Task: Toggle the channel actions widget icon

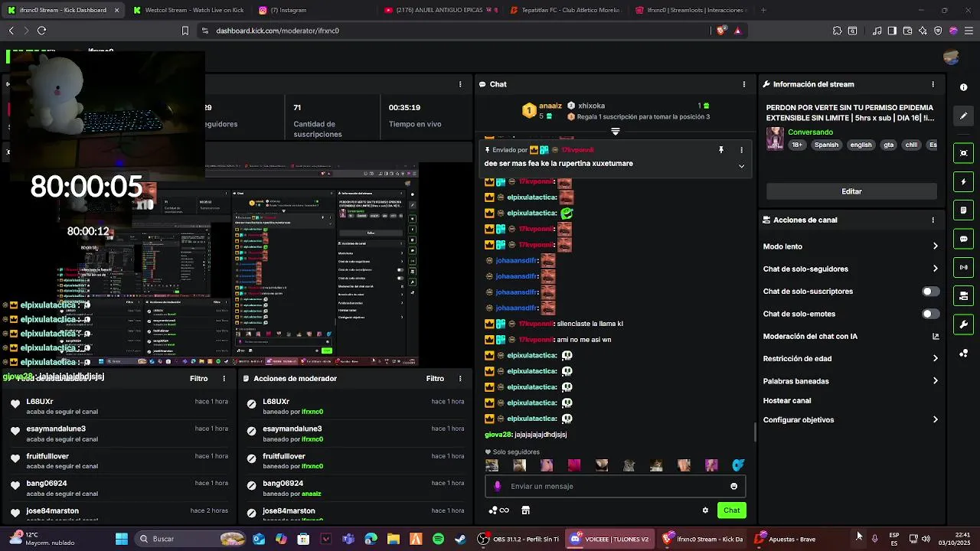Action: click(964, 296)
